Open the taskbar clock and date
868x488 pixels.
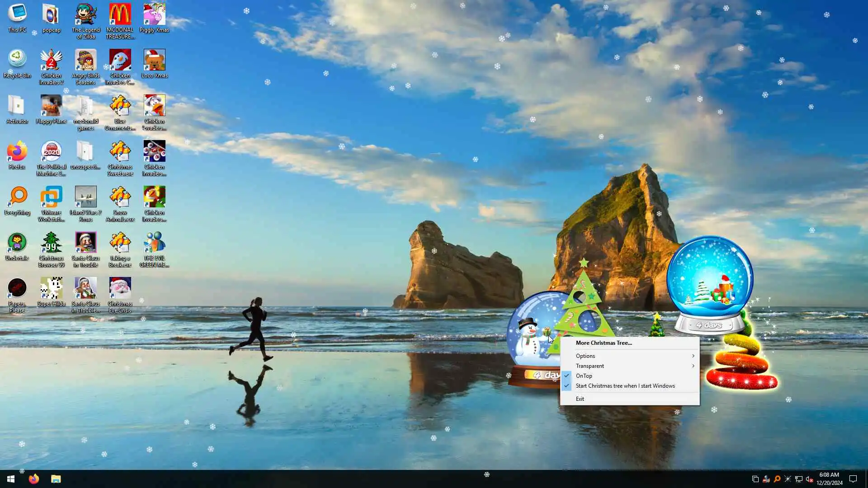click(829, 479)
